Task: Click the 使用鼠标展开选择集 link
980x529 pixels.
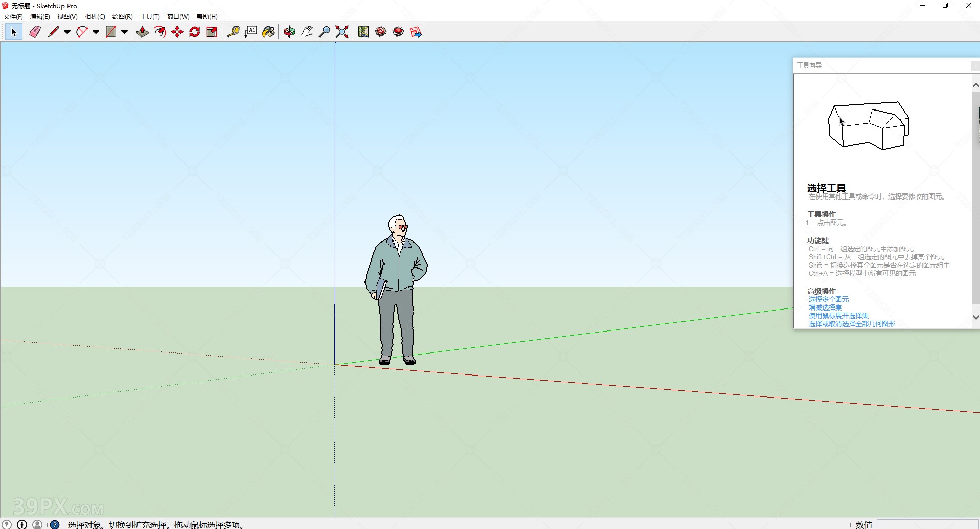Action: (838, 316)
